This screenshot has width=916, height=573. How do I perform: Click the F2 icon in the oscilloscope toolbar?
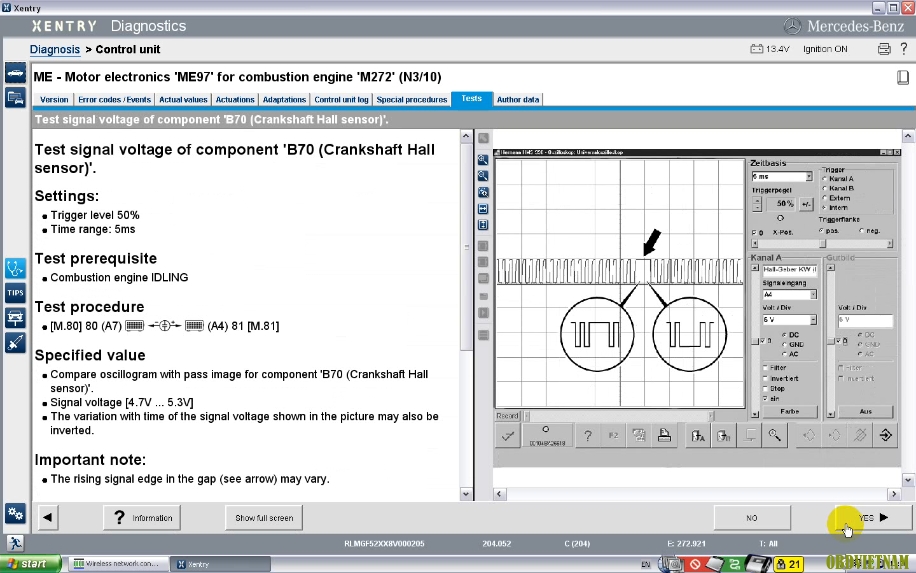(x=613, y=436)
